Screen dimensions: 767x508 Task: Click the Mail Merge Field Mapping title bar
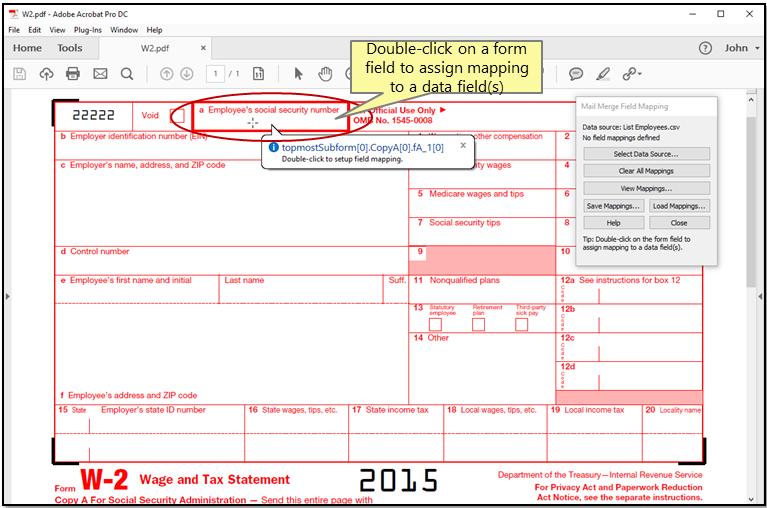pyautogui.click(x=646, y=106)
